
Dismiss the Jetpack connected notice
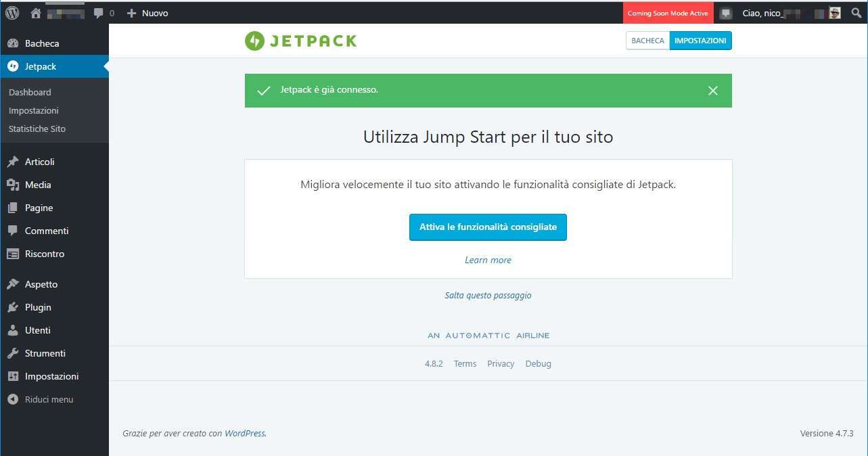(712, 91)
